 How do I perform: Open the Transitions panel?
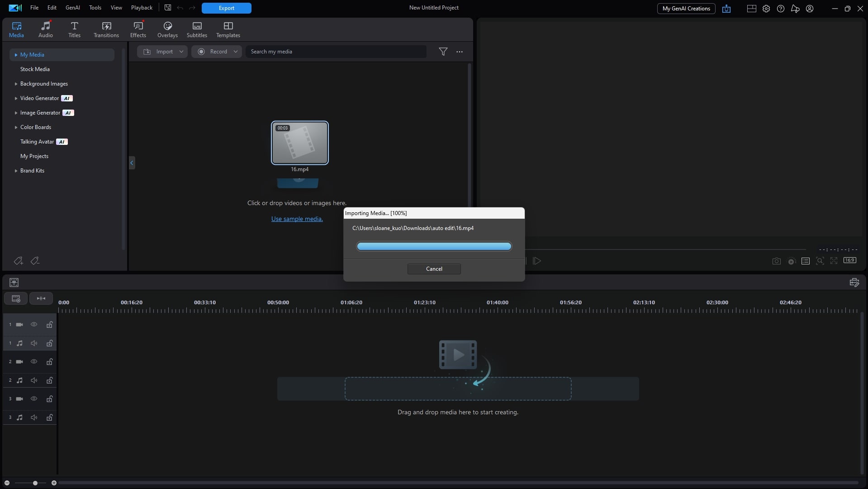point(106,29)
